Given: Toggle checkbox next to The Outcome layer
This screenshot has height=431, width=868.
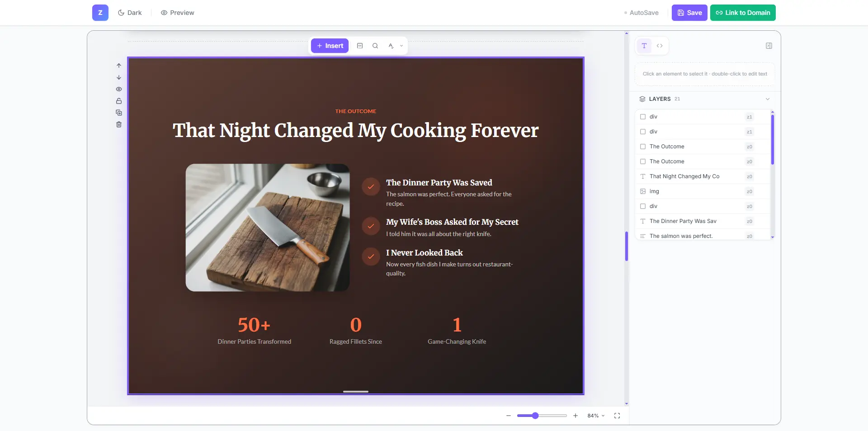Looking at the screenshot, I should click(643, 147).
